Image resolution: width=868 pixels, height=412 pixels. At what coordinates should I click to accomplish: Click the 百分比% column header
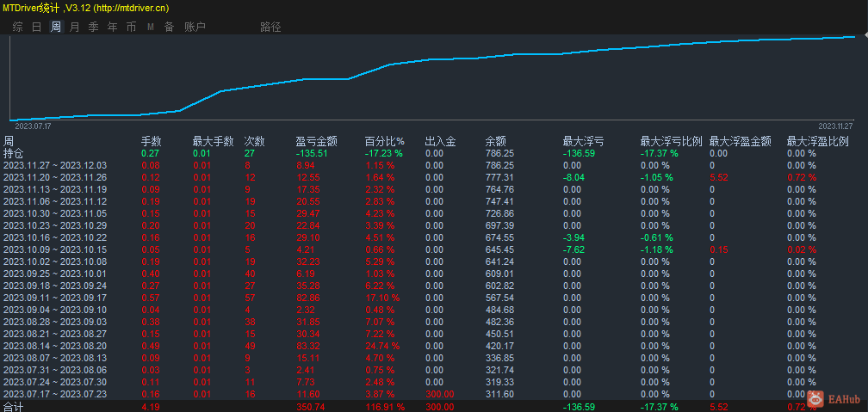tap(385, 141)
